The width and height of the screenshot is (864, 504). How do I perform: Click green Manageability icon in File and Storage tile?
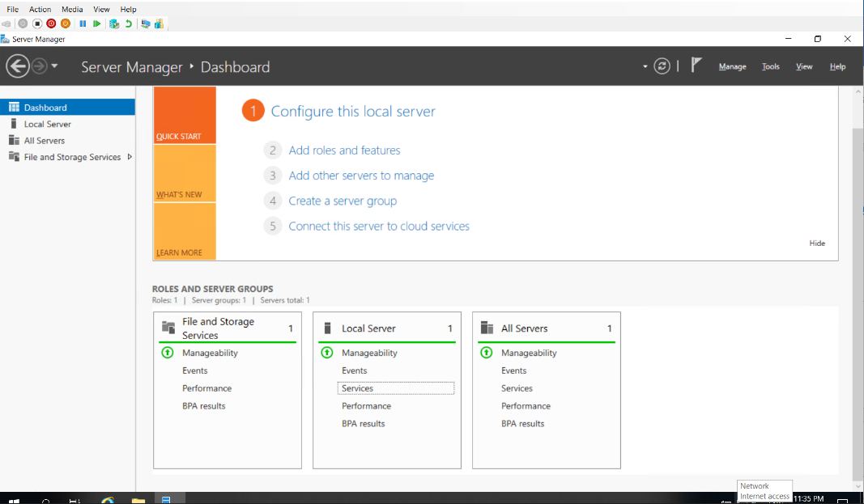click(168, 353)
